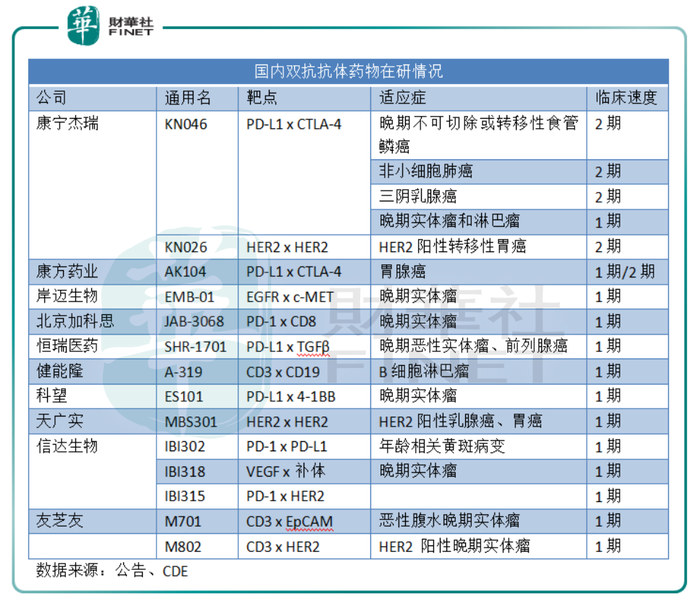Select target PD-1 x CD8
Viewport: 700px width, 599px height.
click(281, 322)
